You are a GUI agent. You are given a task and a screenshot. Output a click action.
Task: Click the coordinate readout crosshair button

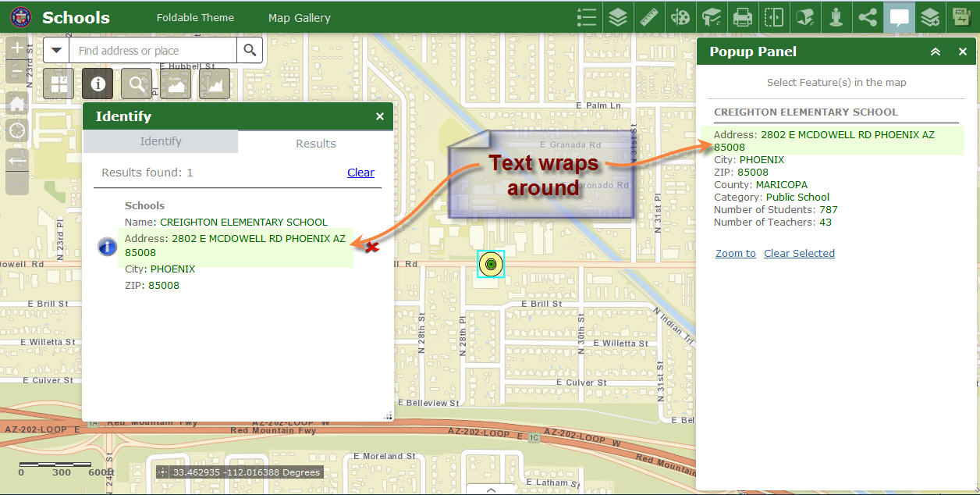pyautogui.click(x=162, y=472)
